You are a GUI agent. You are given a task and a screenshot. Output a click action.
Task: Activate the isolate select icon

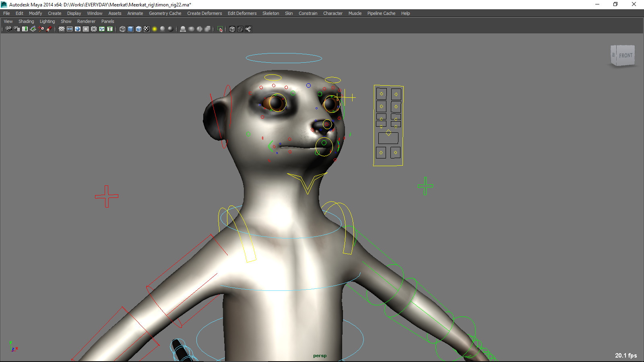[220, 29]
